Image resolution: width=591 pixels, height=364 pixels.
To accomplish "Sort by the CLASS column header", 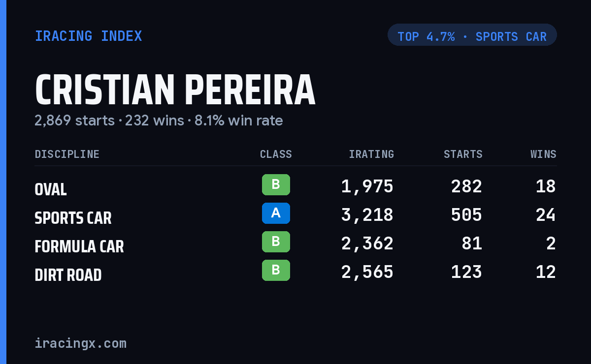I will 276,154.
